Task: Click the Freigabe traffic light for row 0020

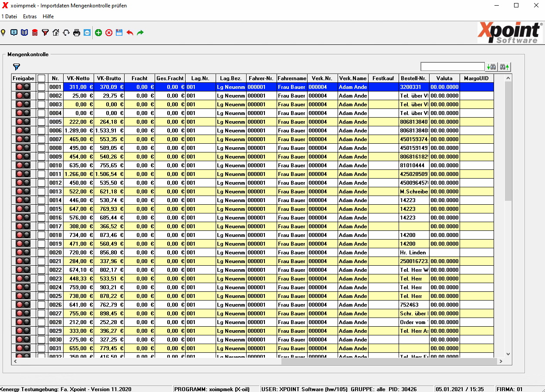Action: coord(23,253)
